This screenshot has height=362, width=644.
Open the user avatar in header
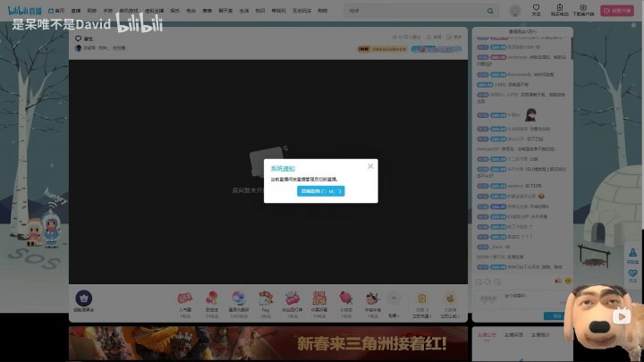[515, 11]
